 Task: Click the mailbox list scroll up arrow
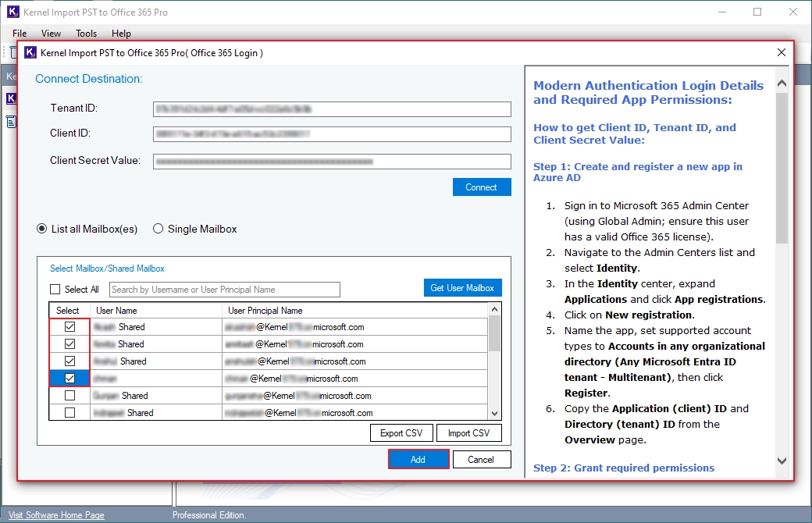(x=494, y=309)
